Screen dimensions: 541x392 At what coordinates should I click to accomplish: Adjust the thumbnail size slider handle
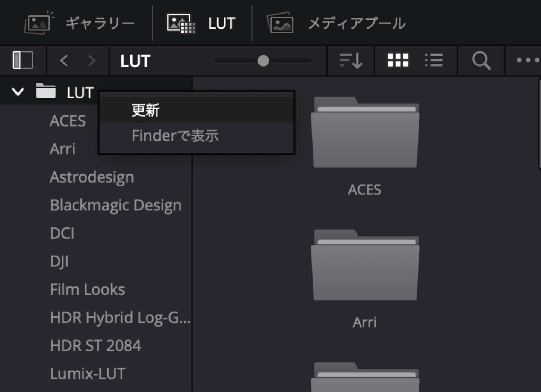tap(263, 61)
